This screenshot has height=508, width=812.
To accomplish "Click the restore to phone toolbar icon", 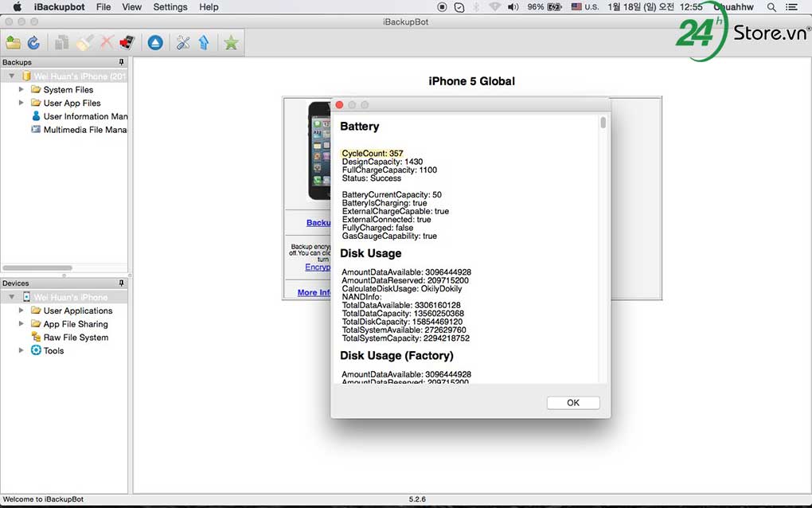I will click(127, 43).
